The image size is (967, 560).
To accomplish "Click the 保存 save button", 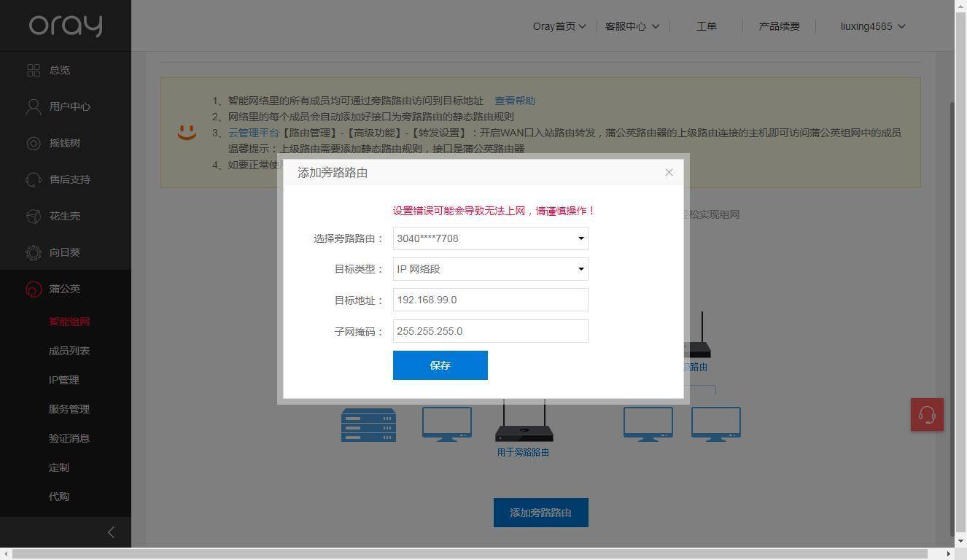I will click(440, 365).
